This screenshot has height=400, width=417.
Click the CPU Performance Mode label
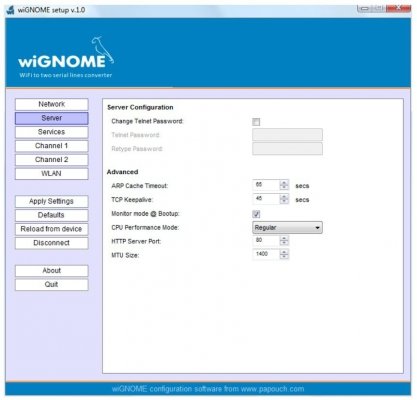[x=145, y=228]
